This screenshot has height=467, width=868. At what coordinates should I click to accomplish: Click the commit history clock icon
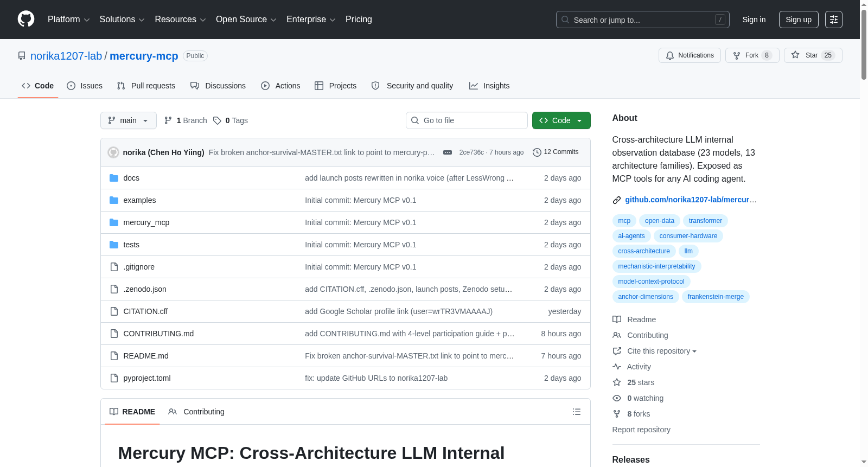537,152
